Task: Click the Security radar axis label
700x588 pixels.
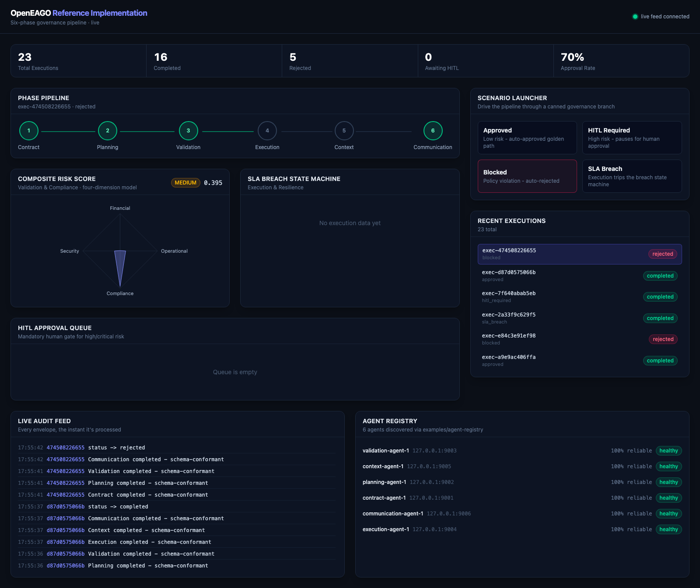Action: click(70, 251)
